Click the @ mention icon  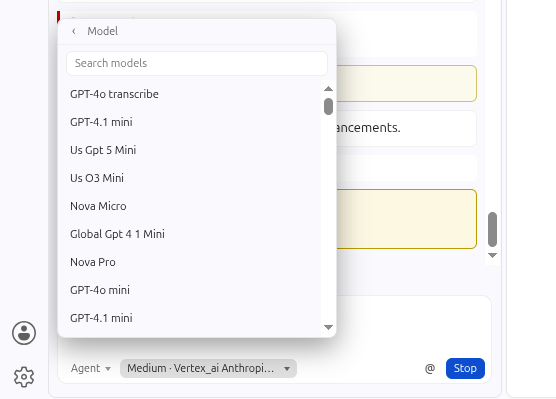(430, 368)
